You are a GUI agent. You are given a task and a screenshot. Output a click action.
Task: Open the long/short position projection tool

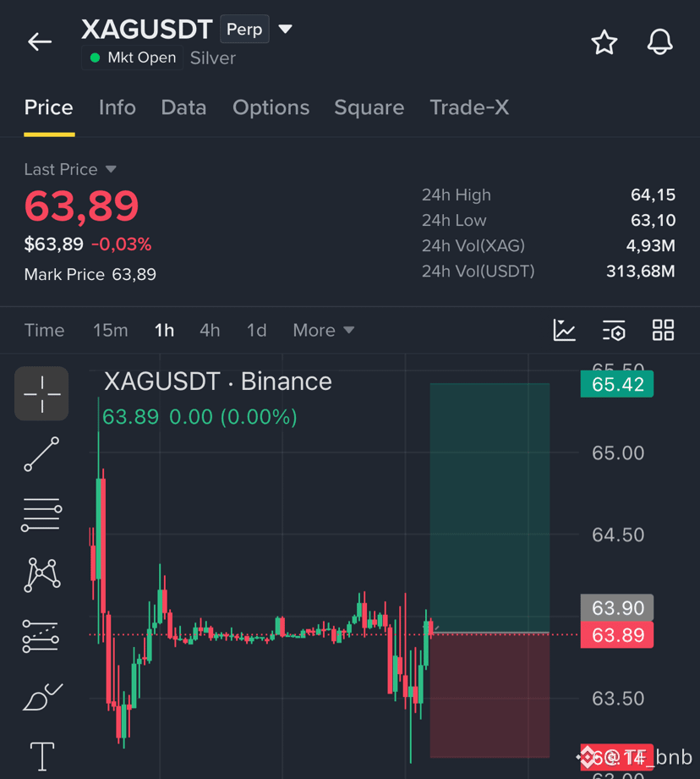pos(41,636)
